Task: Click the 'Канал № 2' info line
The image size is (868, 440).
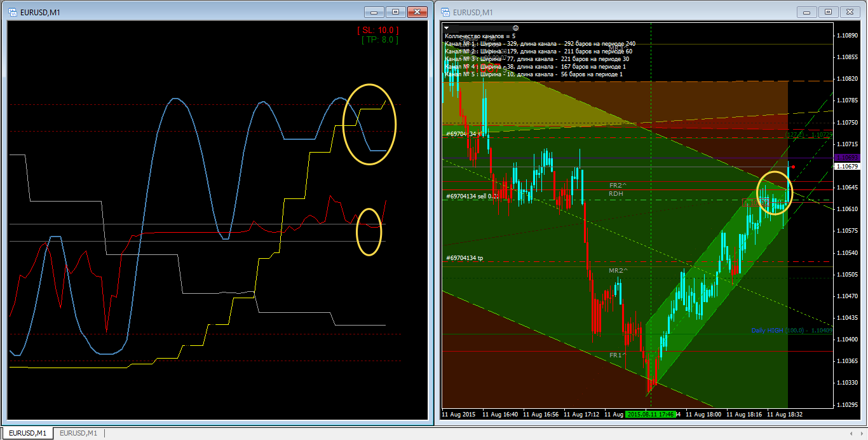Action: (538, 52)
